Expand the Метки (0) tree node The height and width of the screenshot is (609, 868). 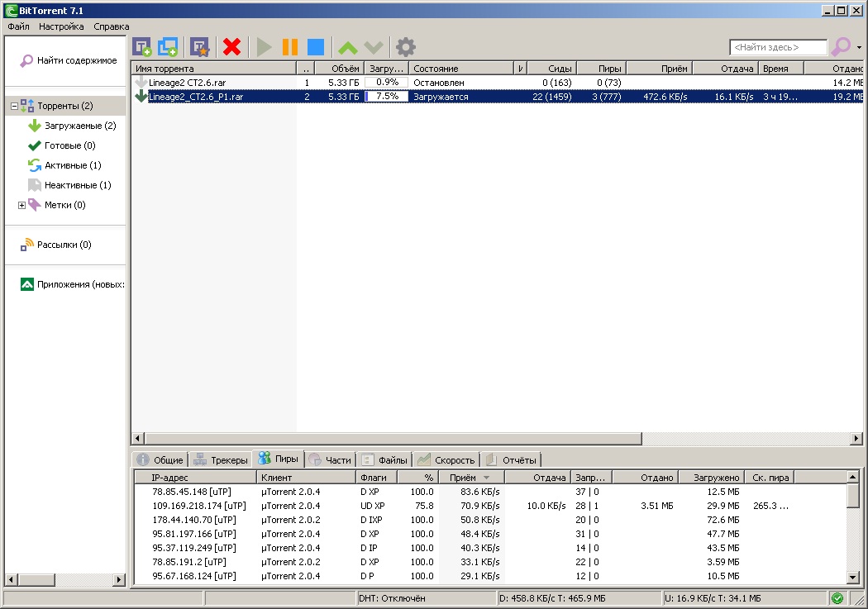click(x=22, y=205)
